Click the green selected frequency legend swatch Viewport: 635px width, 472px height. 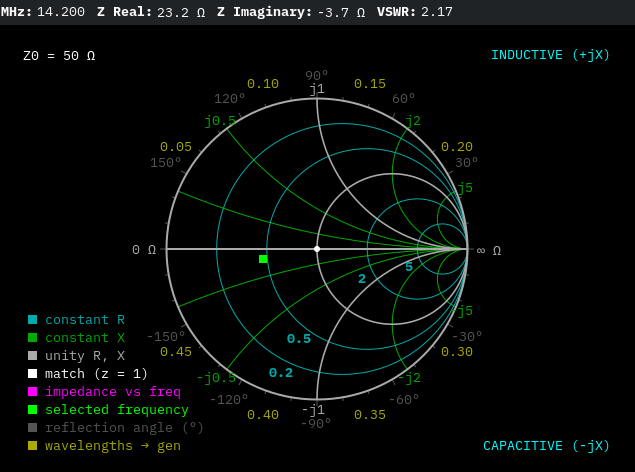pos(32,410)
